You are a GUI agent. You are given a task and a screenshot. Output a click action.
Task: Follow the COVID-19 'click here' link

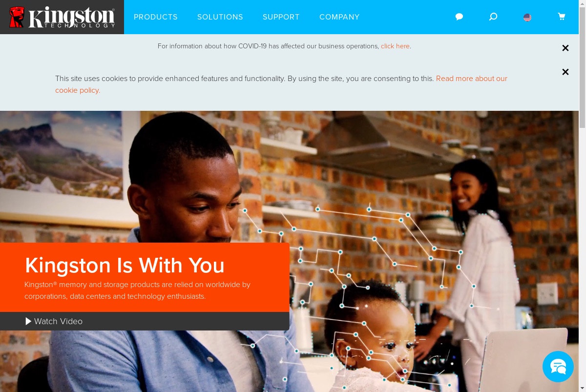tap(395, 46)
